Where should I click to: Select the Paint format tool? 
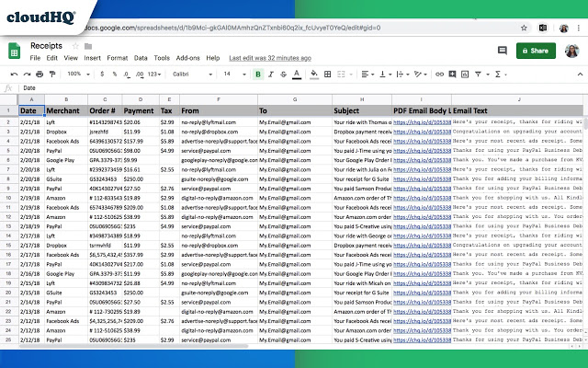52,75
